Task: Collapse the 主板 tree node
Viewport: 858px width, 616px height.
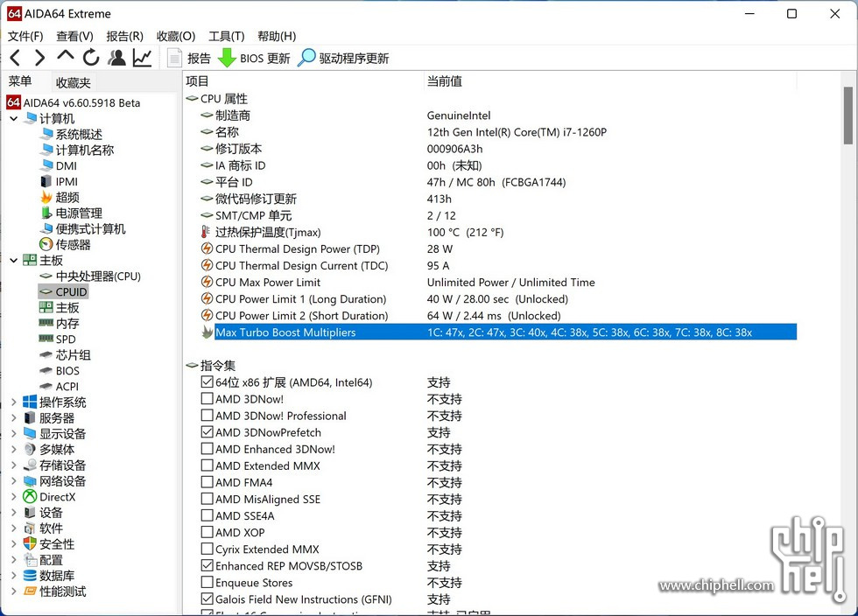Action: (x=14, y=261)
